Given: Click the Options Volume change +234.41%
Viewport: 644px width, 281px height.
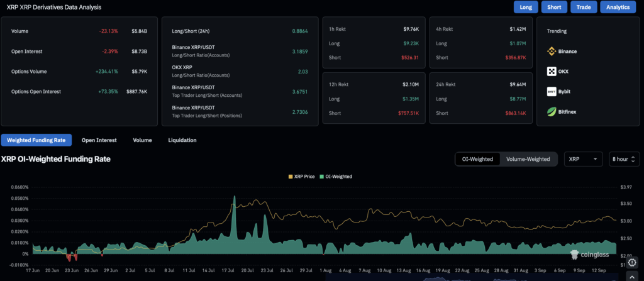Looking at the screenshot, I should coord(106,72).
